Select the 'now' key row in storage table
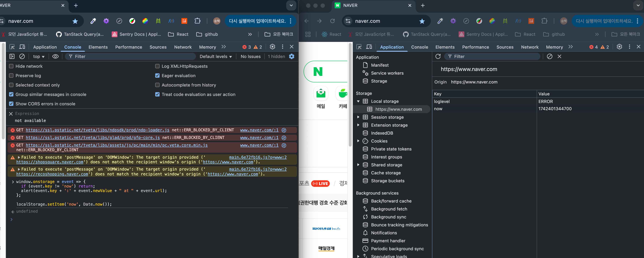Image resolution: width=644 pixels, height=258 pixels. point(538,109)
